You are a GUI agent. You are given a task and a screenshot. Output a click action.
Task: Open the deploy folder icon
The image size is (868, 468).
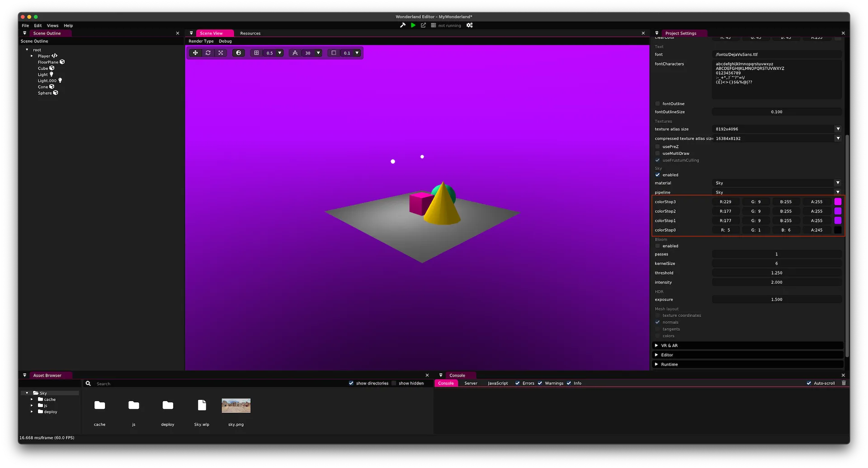click(x=168, y=405)
